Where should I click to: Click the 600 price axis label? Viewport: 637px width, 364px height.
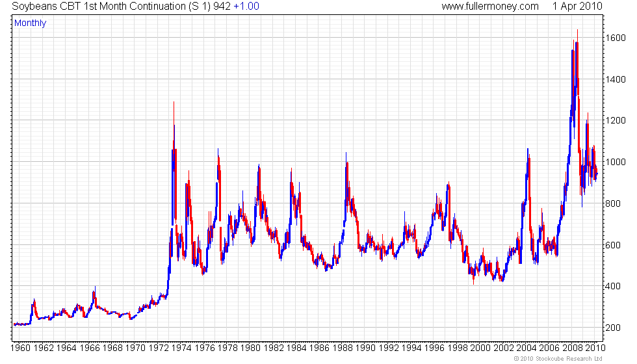point(613,245)
